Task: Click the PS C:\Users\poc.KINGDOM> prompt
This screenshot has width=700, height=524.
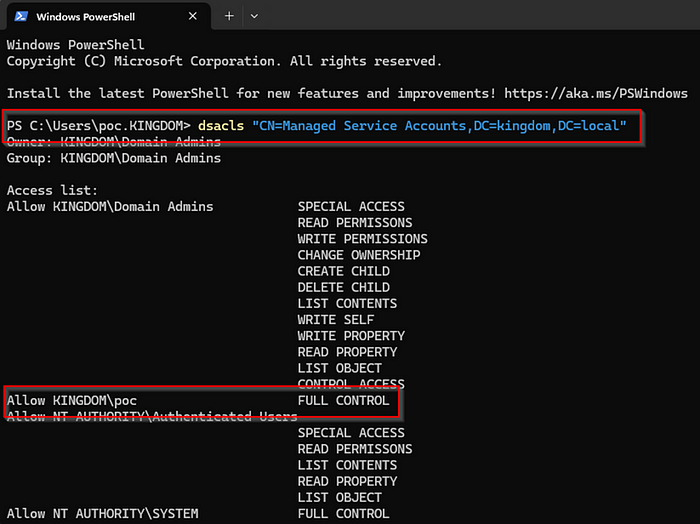Action: point(99,126)
